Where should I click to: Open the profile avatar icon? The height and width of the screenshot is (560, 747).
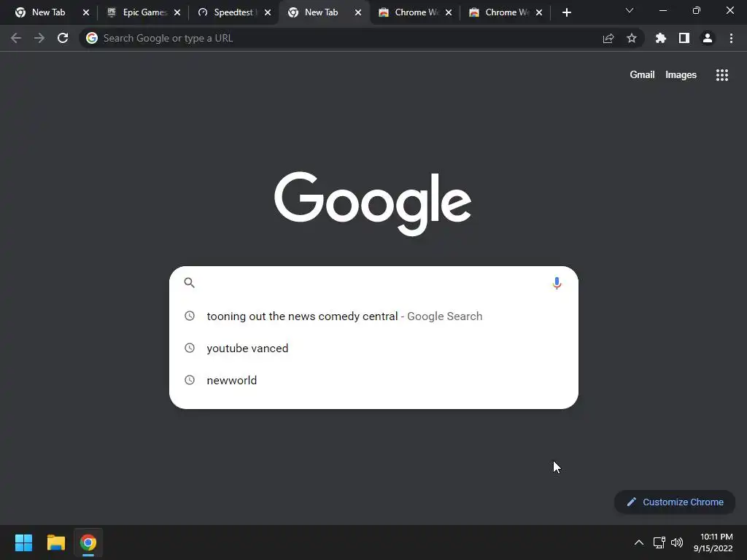pos(708,38)
